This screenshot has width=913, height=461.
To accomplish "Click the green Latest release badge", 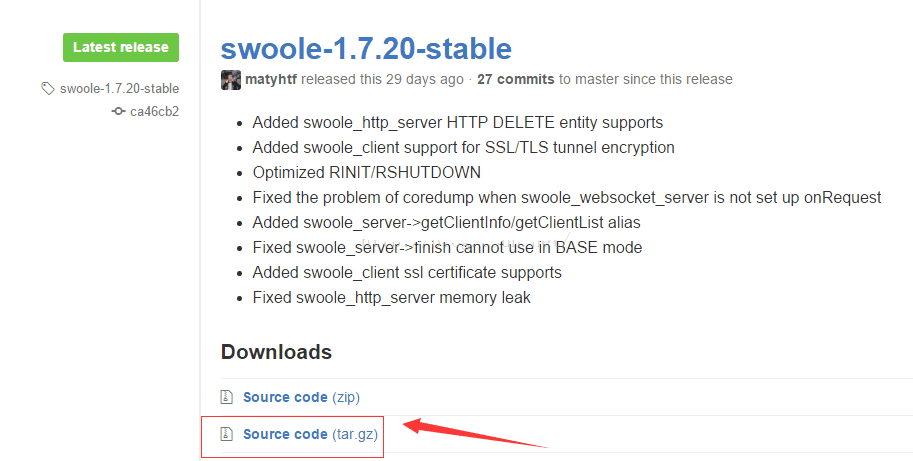I will pos(121,47).
